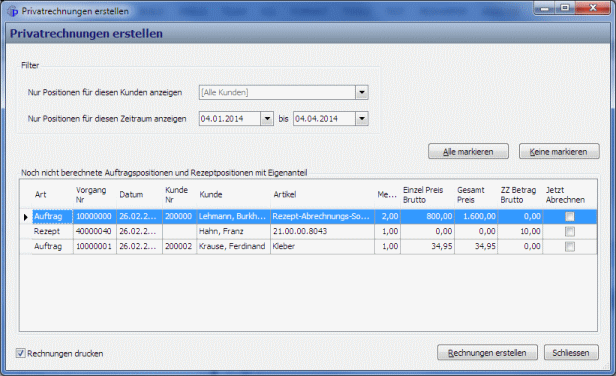616x376 pixels.
Task: Minimize the Privatrechnungen erstellen window
Action: pyautogui.click(x=544, y=8)
